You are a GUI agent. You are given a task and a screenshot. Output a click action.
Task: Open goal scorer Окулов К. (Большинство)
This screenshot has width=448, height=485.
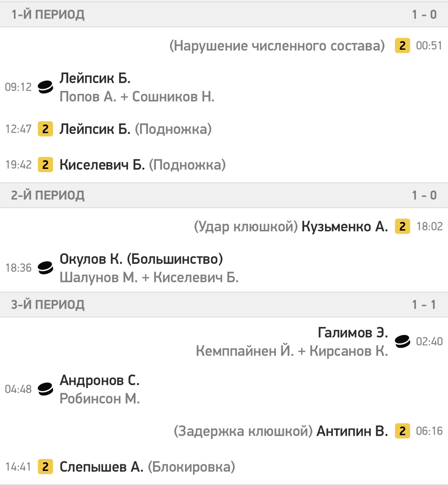tap(141, 259)
